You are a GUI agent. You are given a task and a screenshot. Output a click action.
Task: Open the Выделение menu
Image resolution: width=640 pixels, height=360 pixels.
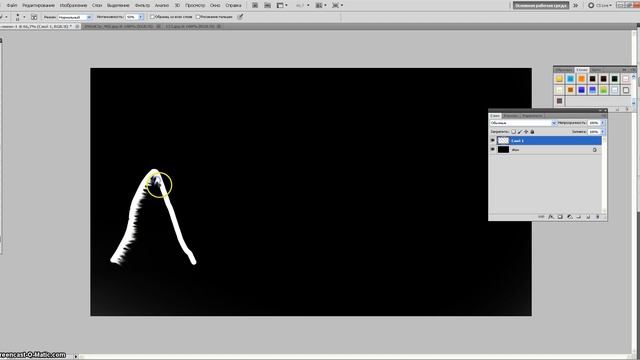(118, 6)
